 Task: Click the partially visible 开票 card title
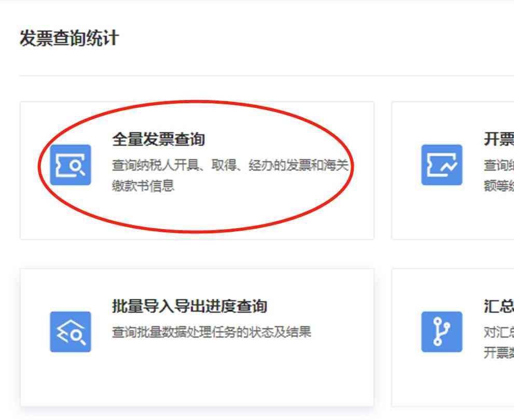tap(498, 139)
